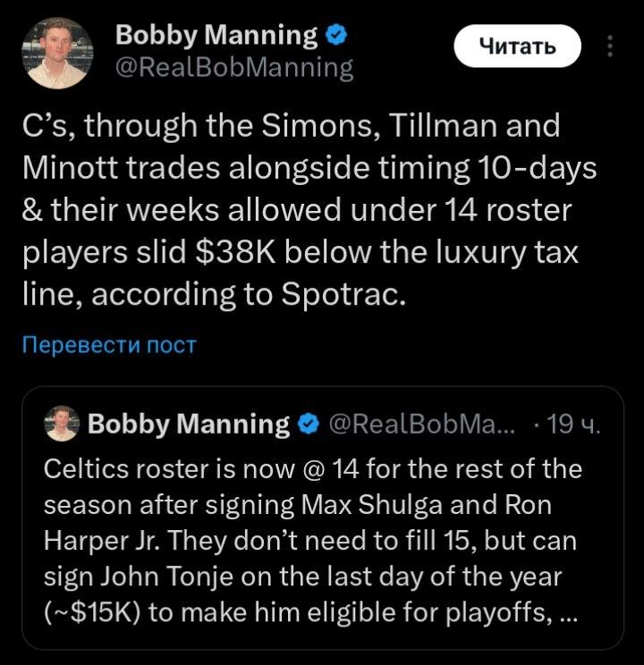The image size is (644, 665).
Task: Click the Bobby Manning display name at top
Action: tap(216, 35)
